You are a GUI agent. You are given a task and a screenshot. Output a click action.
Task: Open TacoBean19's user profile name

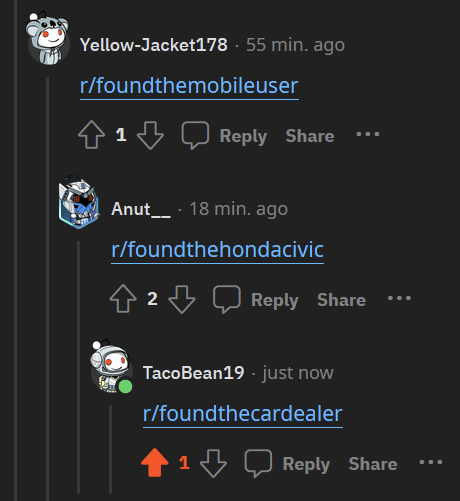coord(194,373)
